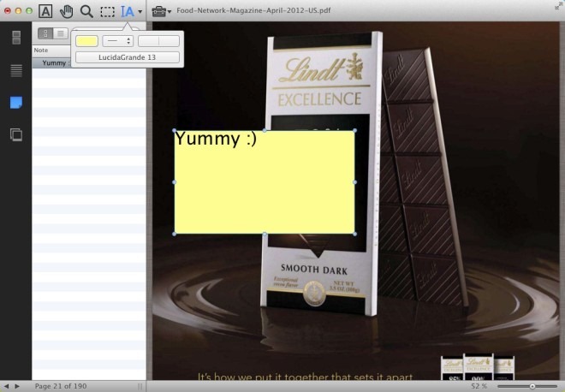
Task: Maximize window with the green button
Action: click(29, 11)
